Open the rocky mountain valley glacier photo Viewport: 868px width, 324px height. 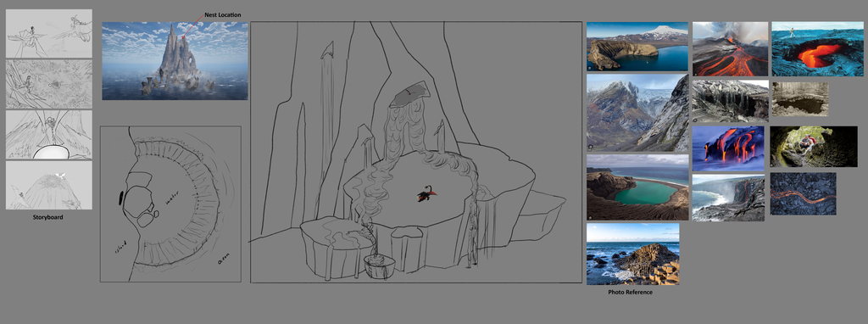(637, 113)
